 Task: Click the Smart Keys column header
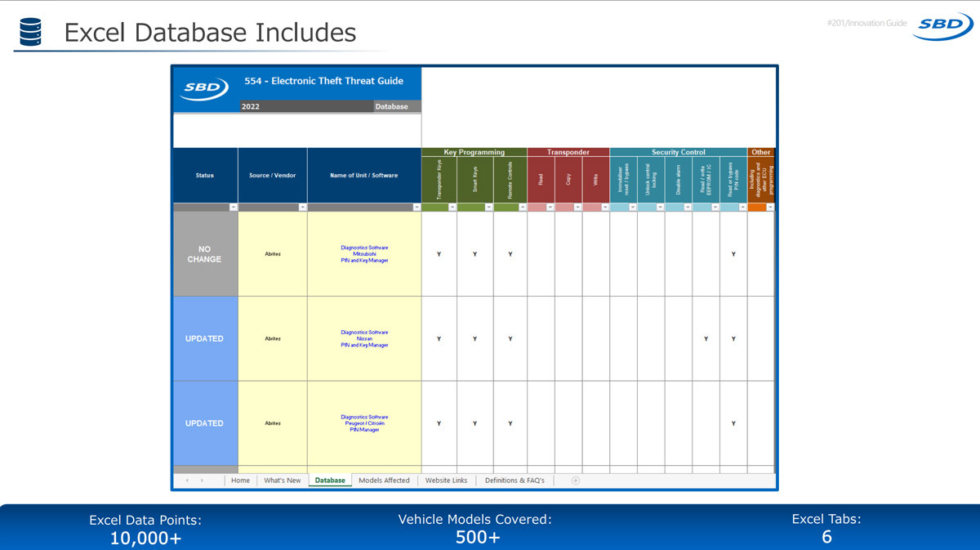click(475, 180)
